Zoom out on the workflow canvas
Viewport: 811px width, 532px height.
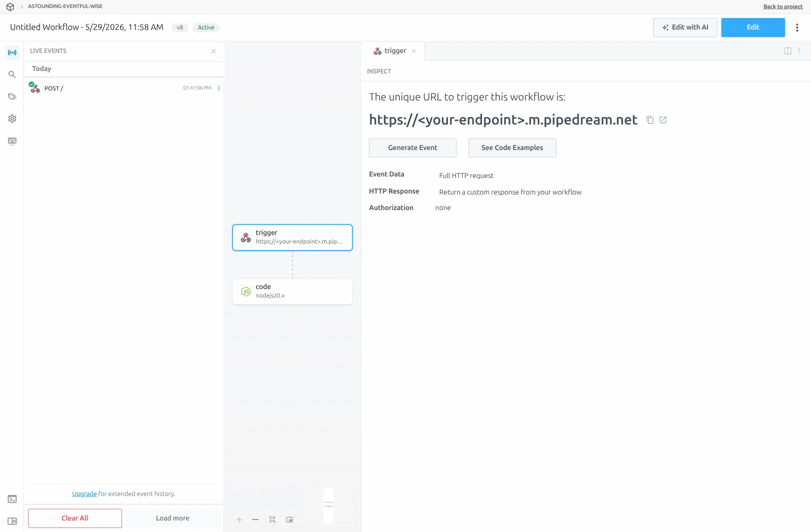click(255, 520)
